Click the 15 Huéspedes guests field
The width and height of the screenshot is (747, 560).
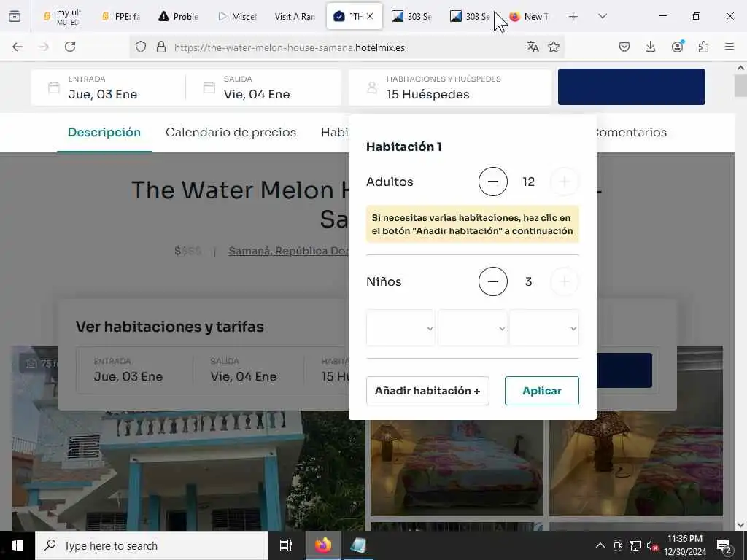(450, 87)
